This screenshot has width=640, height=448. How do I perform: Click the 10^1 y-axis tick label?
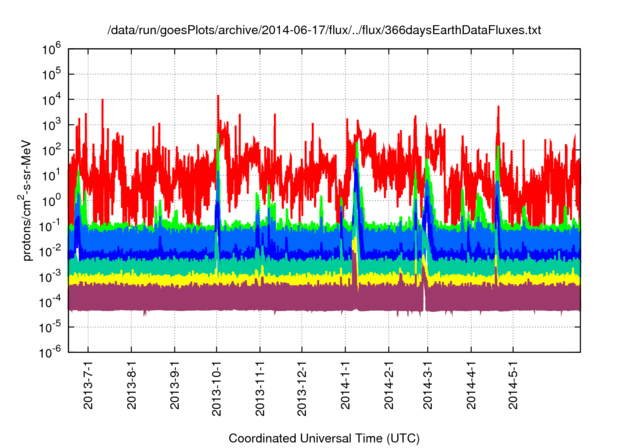[x=51, y=175]
